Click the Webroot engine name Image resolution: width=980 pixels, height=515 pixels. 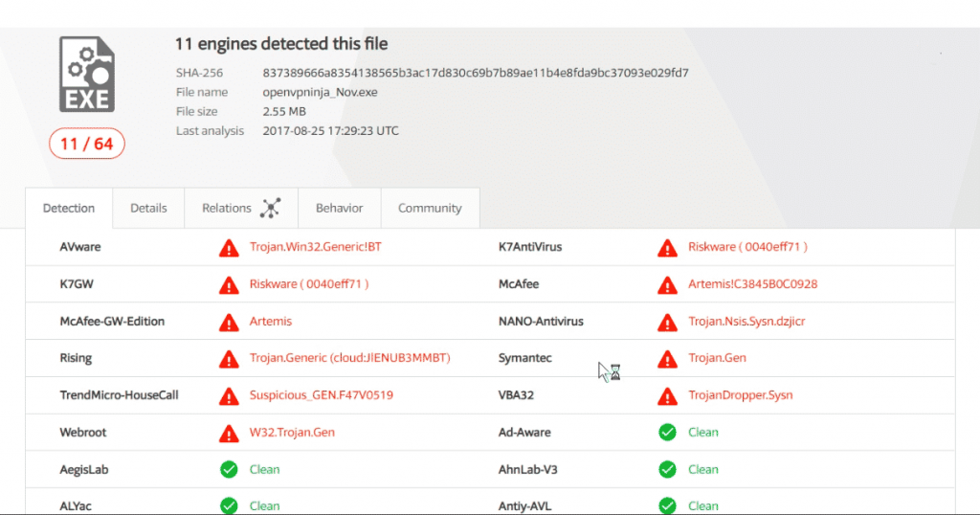82,432
